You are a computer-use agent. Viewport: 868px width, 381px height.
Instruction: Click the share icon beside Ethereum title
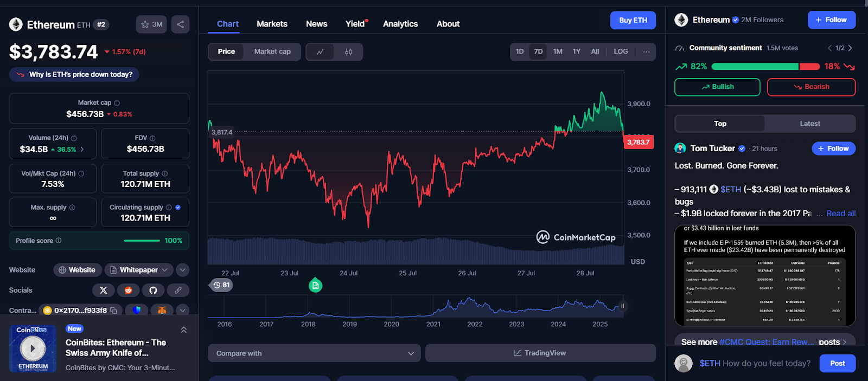pos(180,24)
